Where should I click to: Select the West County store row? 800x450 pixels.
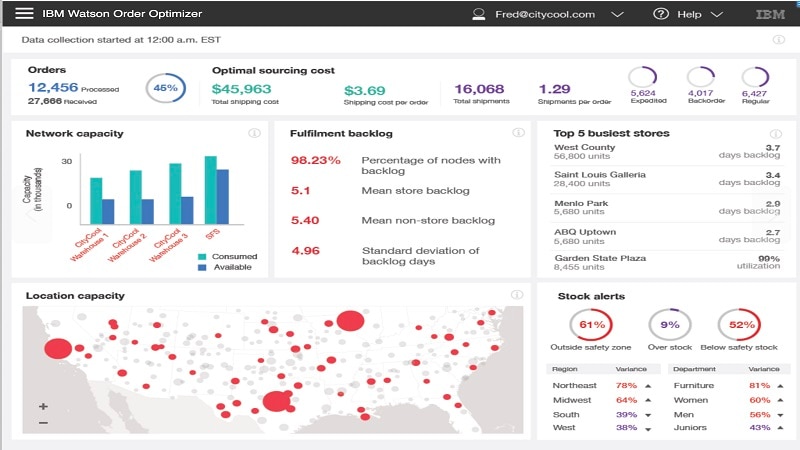point(667,152)
